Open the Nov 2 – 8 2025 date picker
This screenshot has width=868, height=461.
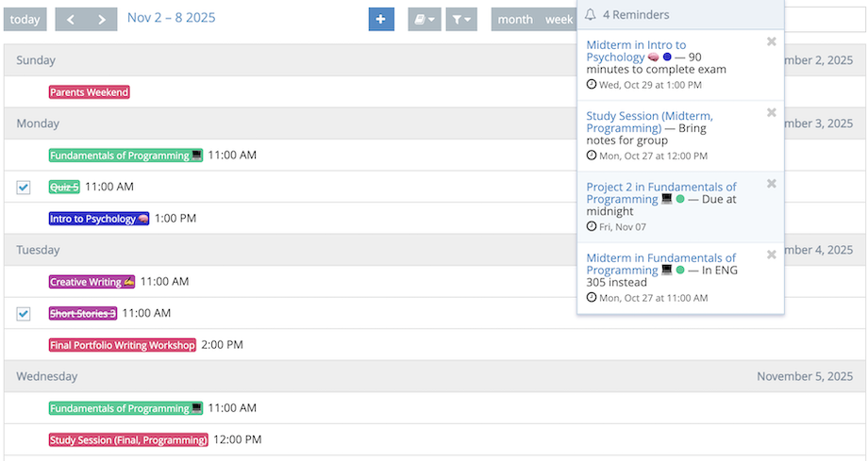pos(171,18)
